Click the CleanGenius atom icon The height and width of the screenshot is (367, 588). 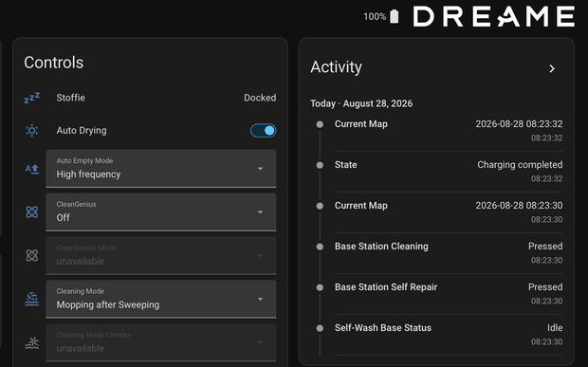(x=32, y=212)
